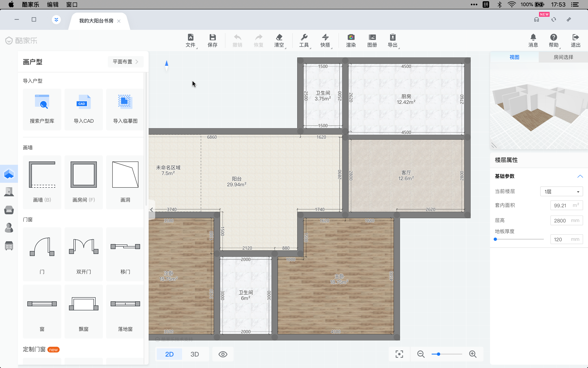Click the 套内面积 99.21 field
The image size is (588, 368).
[567, 205]
